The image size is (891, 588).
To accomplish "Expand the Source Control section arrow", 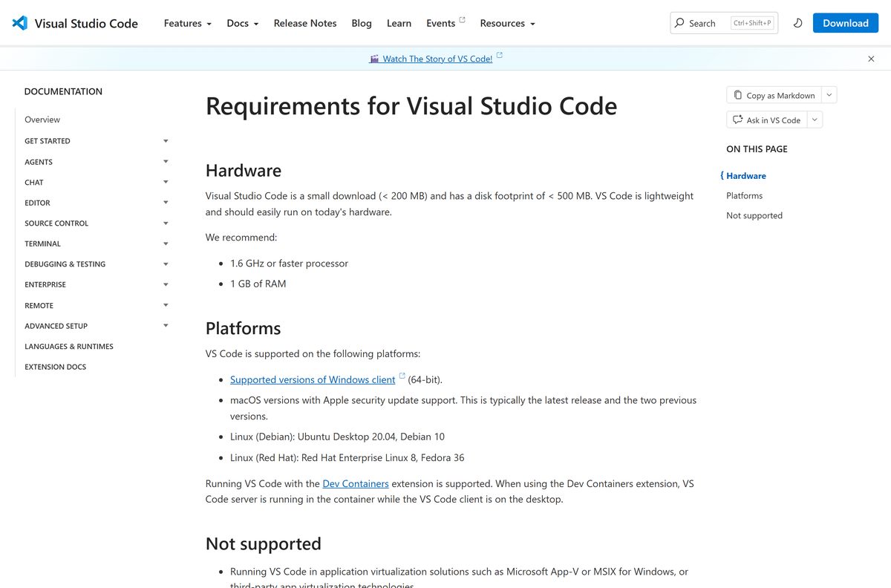I will click(x=166, y=223).
